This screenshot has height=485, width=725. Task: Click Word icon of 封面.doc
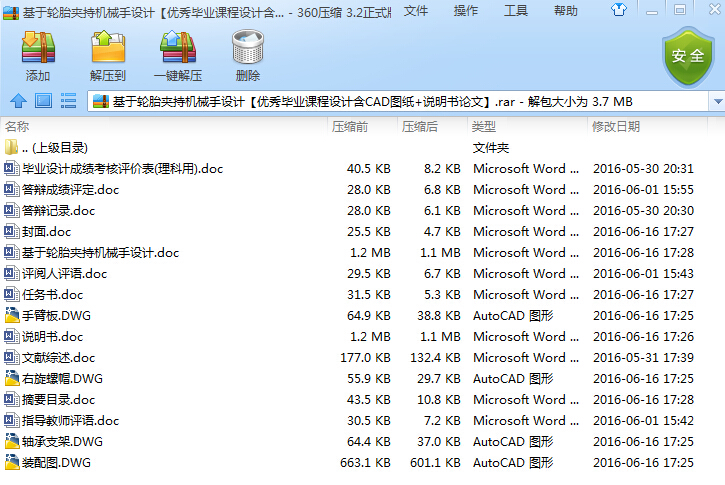[11, 231]
